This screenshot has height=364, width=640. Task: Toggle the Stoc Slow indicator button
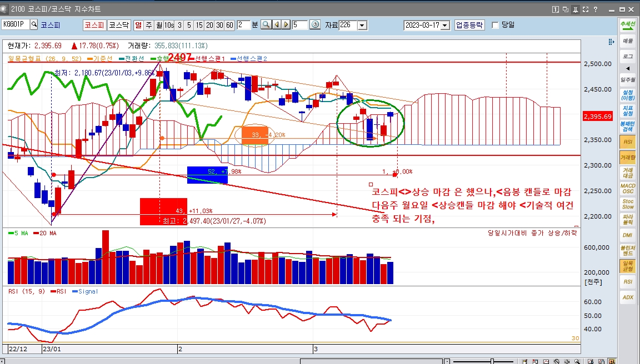click(628, 204)
